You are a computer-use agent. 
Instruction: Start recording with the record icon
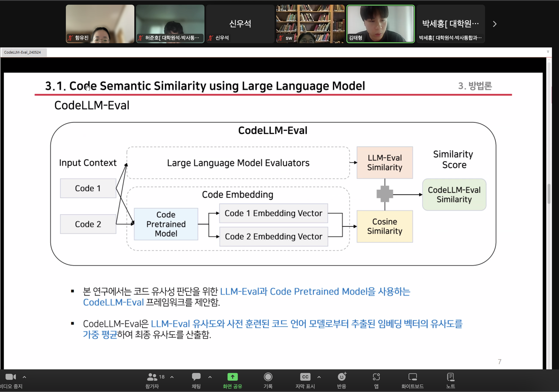coord(268,377)
